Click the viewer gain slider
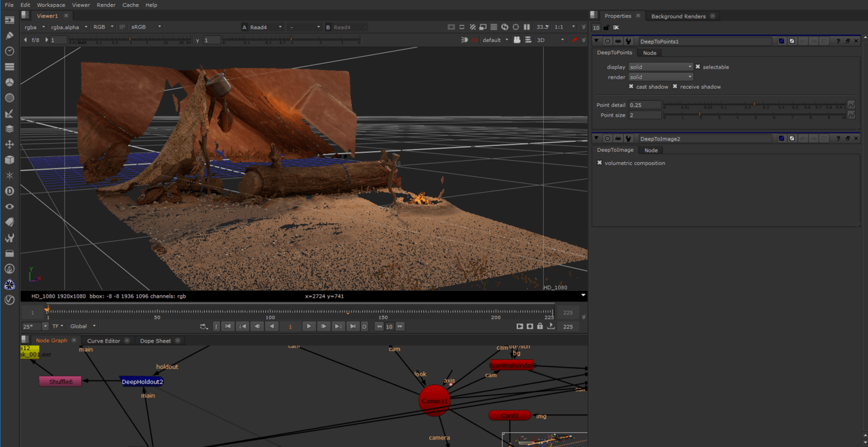The height and width of the screenshot is (447, 868). click(x=129, y=40)
